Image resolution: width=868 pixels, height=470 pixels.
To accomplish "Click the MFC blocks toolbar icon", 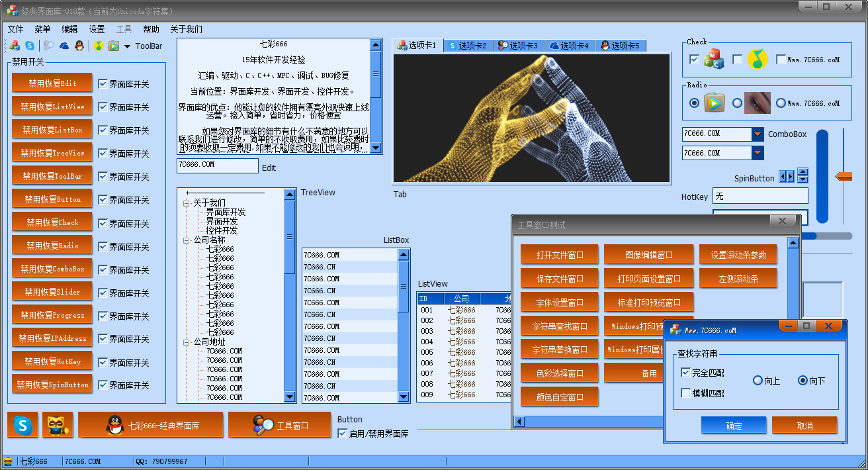I will [x=14, y=46].
